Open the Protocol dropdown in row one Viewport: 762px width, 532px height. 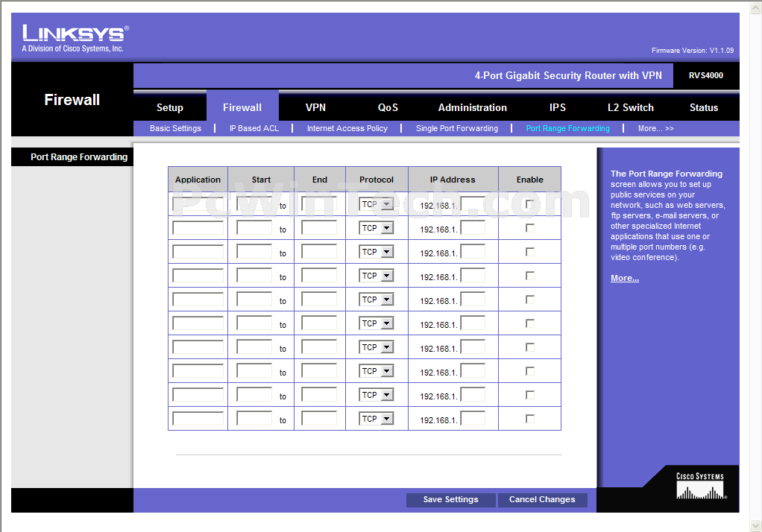[377, 204]
